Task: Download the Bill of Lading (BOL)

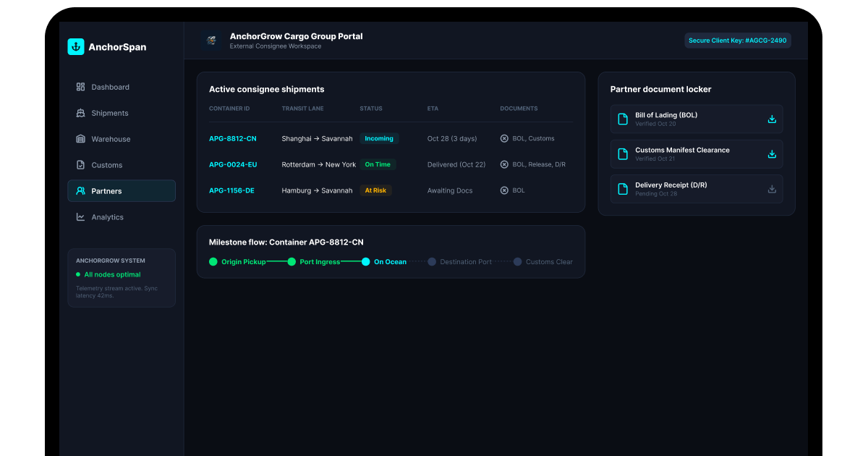Action: (x=772, y=119)
